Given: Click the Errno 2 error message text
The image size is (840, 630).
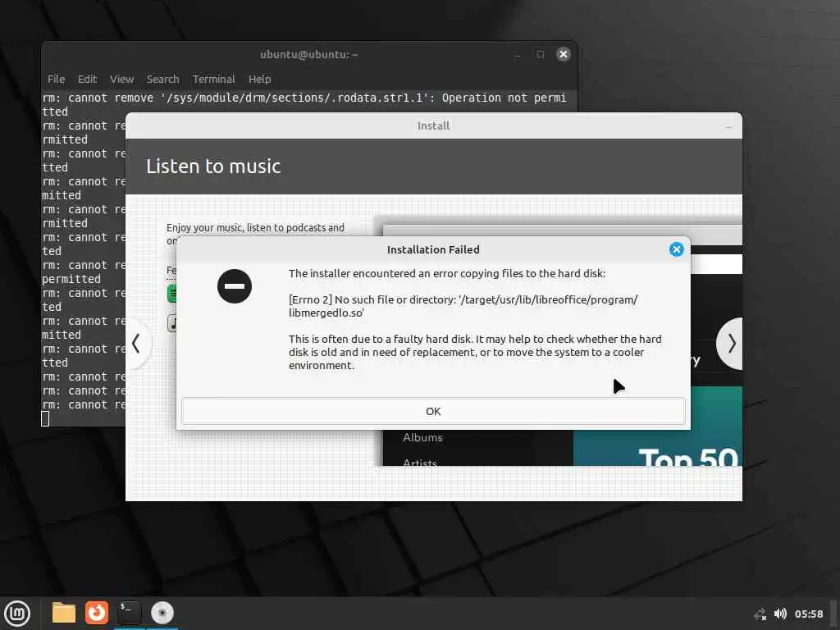Looking at the screenshot, I should pos(463,306).
